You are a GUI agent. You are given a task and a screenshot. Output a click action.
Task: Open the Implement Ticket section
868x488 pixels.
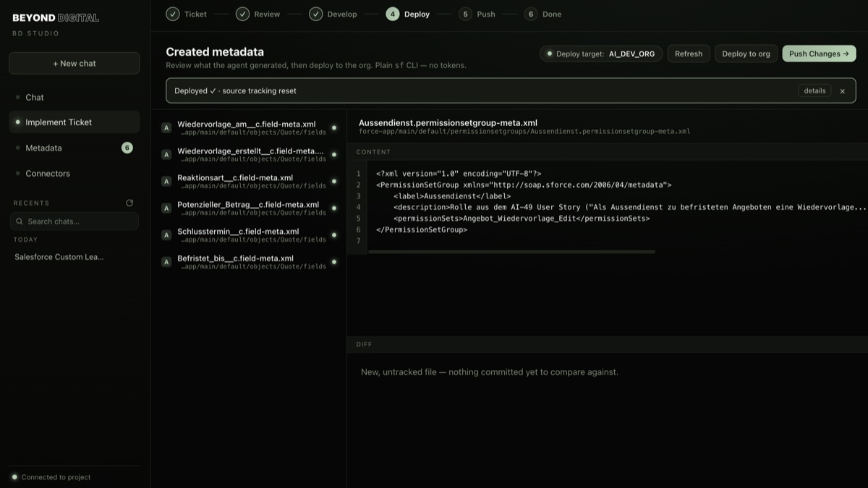[x=75, y=122]
